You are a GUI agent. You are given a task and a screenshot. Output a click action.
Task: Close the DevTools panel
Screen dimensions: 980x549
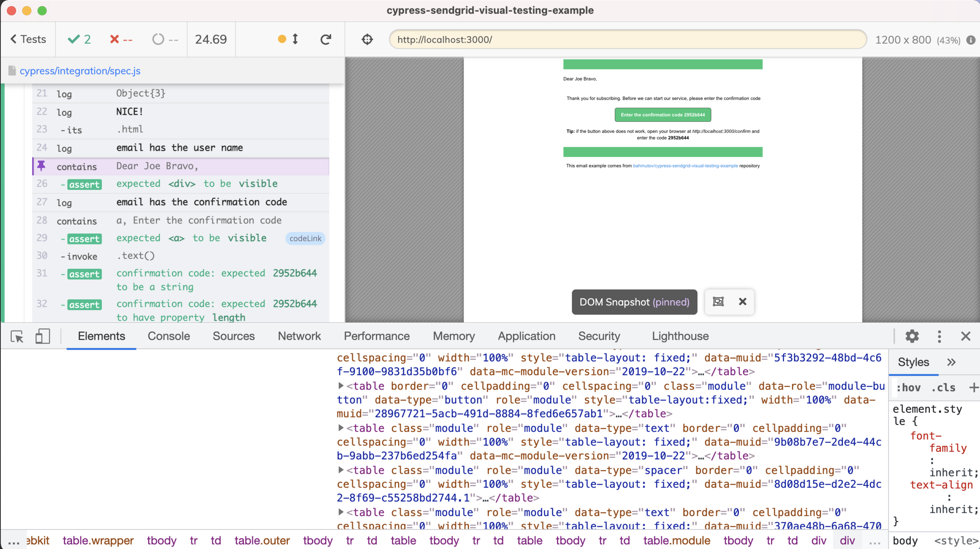tap(965, 336)
